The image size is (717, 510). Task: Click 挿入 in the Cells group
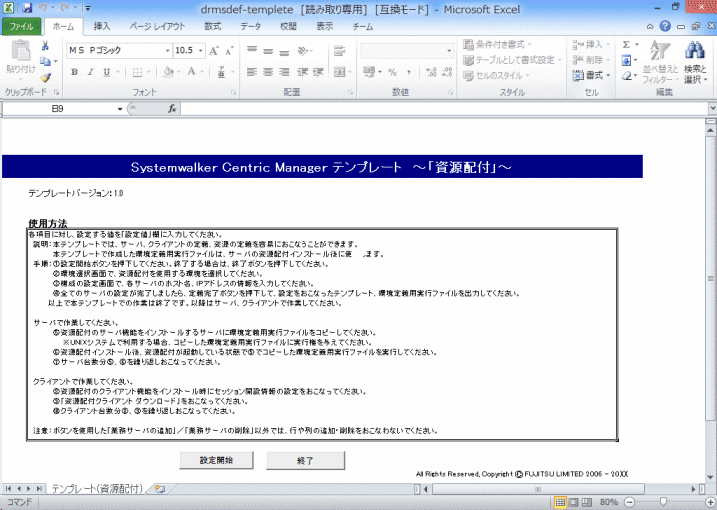(x=591, y=44)
